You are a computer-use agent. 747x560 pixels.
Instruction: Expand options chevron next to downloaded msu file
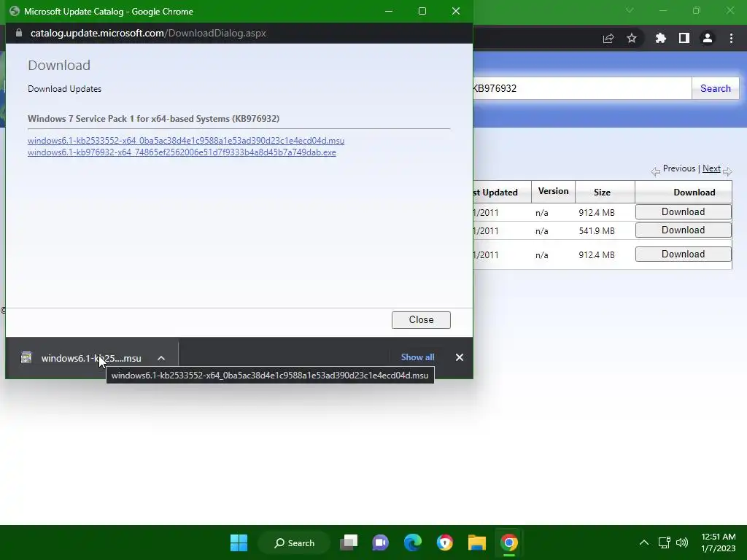pyautogui.click(x=161, y=358)
